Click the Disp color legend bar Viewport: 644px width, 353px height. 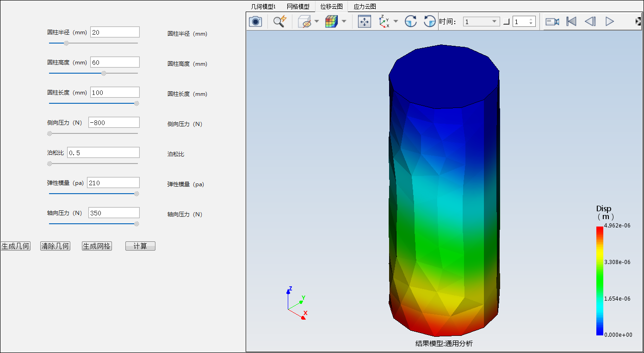[x=600, y=281]
